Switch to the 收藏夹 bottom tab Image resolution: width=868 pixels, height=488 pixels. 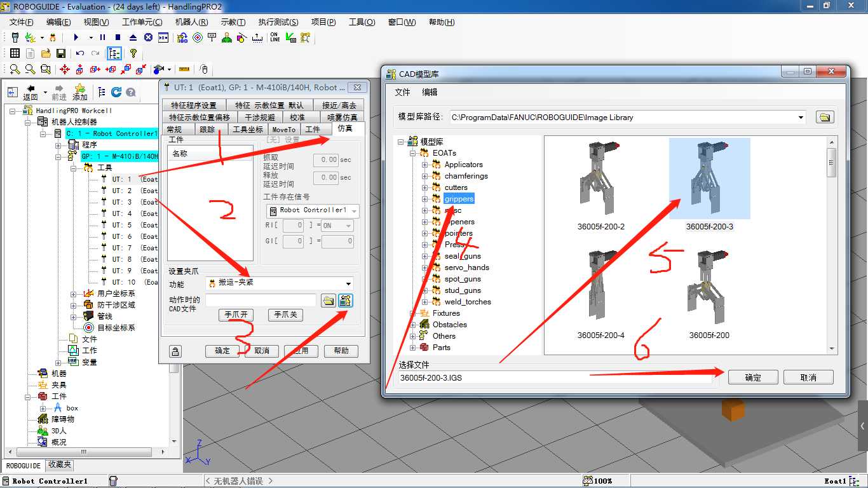coord(60,465)
